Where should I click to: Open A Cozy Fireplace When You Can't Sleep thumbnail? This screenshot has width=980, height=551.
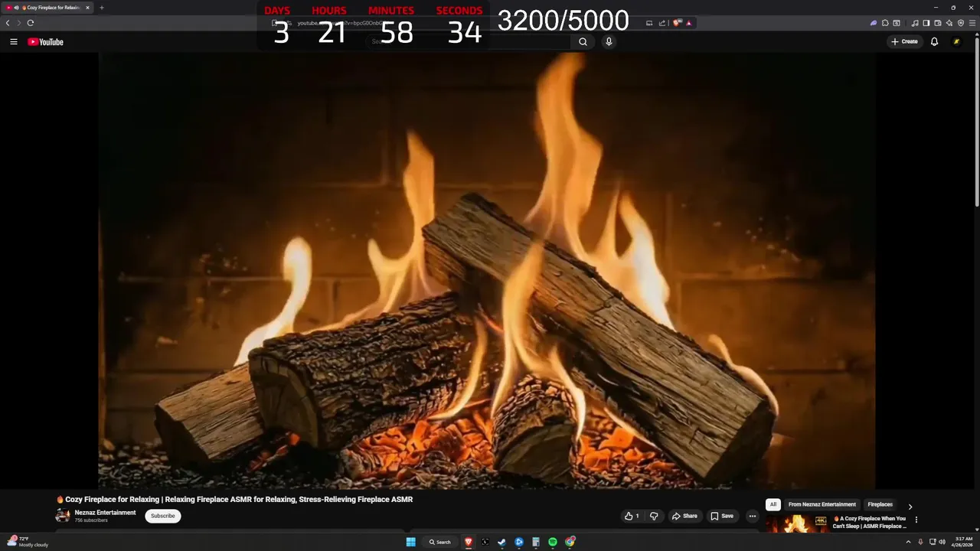[797, 523]
